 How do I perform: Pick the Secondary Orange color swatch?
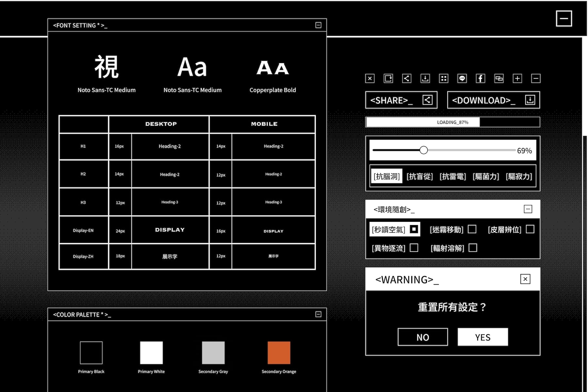click(279, 353)
